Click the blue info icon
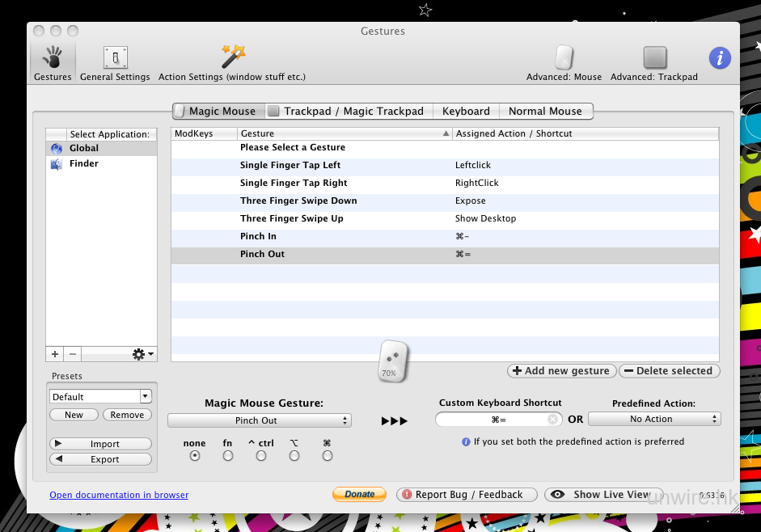This screenshot has height=532, width=761. (720, 58)
